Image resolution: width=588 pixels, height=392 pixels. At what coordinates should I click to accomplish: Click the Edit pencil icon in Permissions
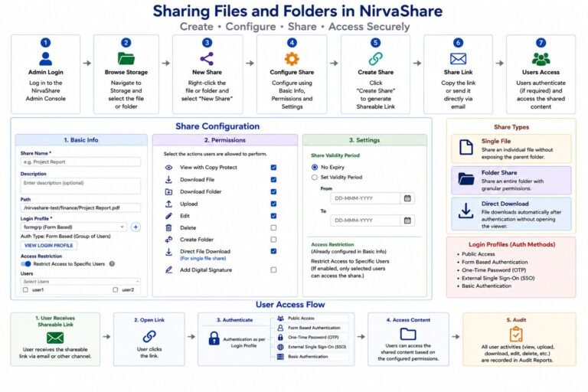point(168,216)
